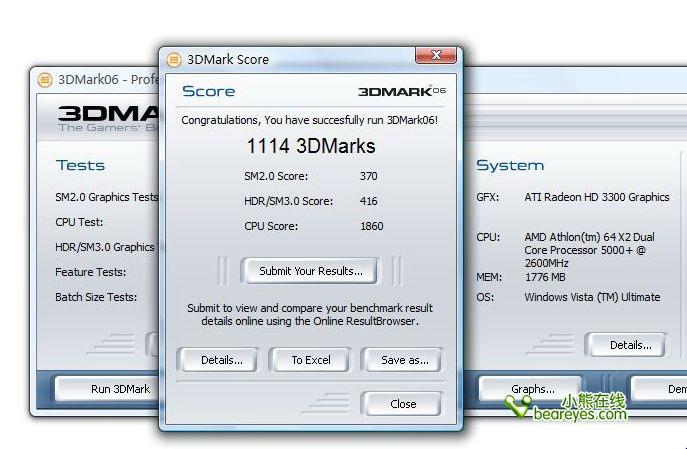Click the Tests panel heading
Screen dimensions: 687x449
click(x=80, y=165)
